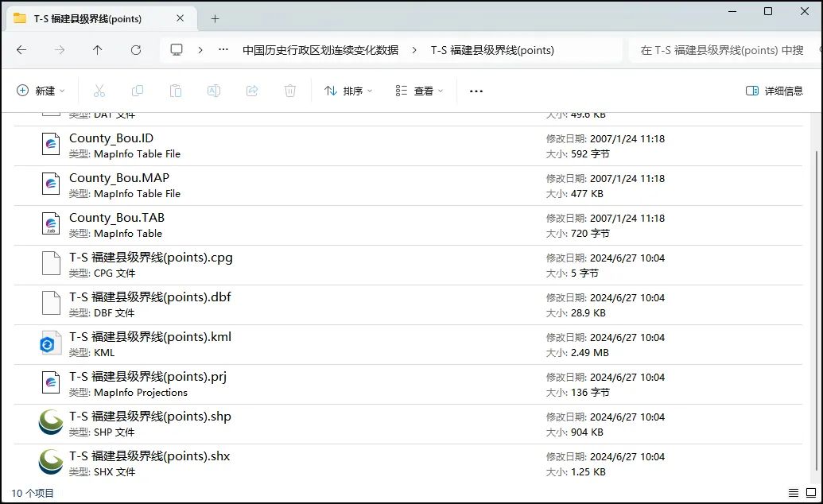
Task: Click 类型: MapInfo Projections type label
Action: [x=128, y=393]
